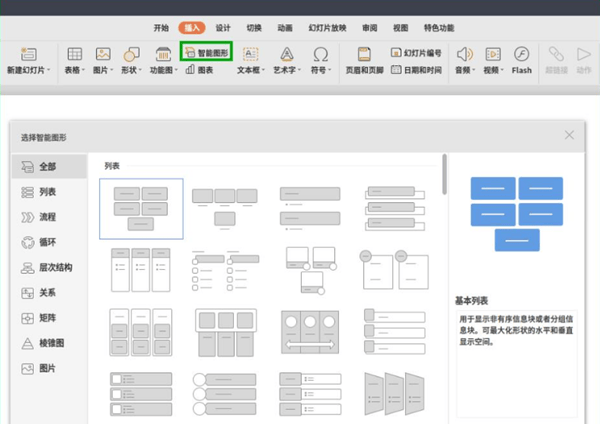600x424 pixels.
Task: Expand the 符号 dropdown arrow
Action: tap(329, 70)
